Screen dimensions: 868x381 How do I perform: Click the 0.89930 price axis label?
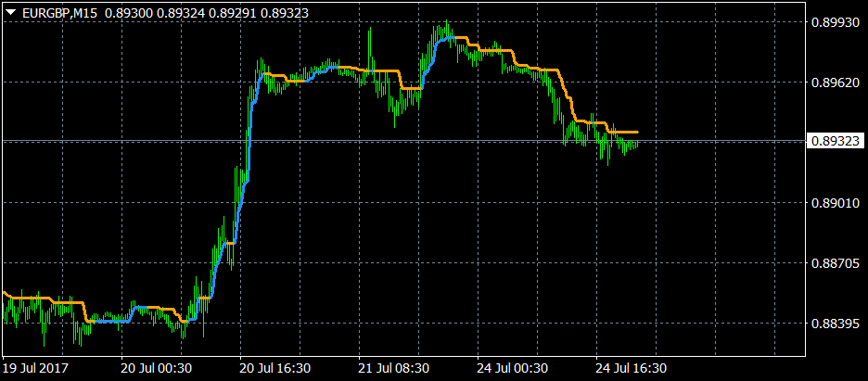[x=835, y=22]
